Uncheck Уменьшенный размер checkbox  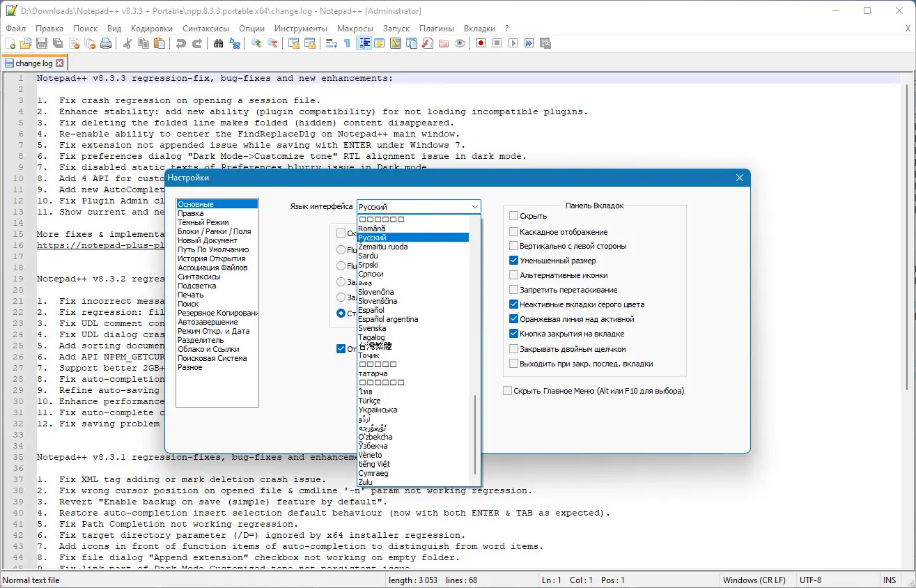(514, 261)
